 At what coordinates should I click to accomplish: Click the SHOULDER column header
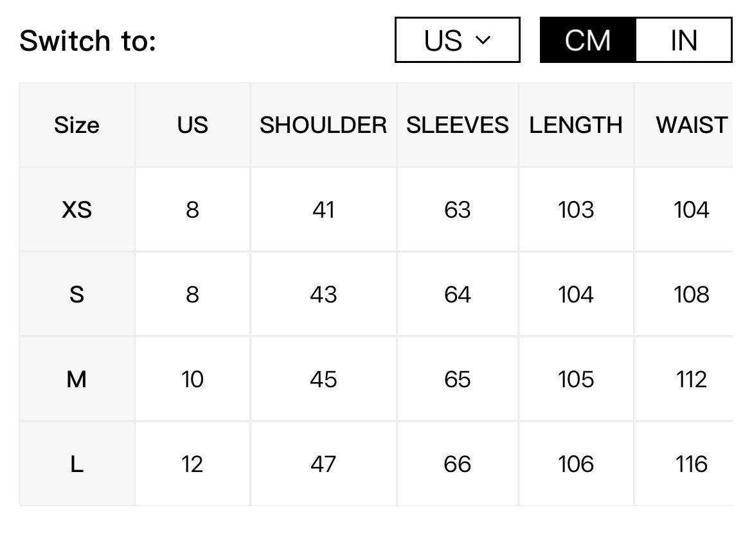[x=323, y=125]
